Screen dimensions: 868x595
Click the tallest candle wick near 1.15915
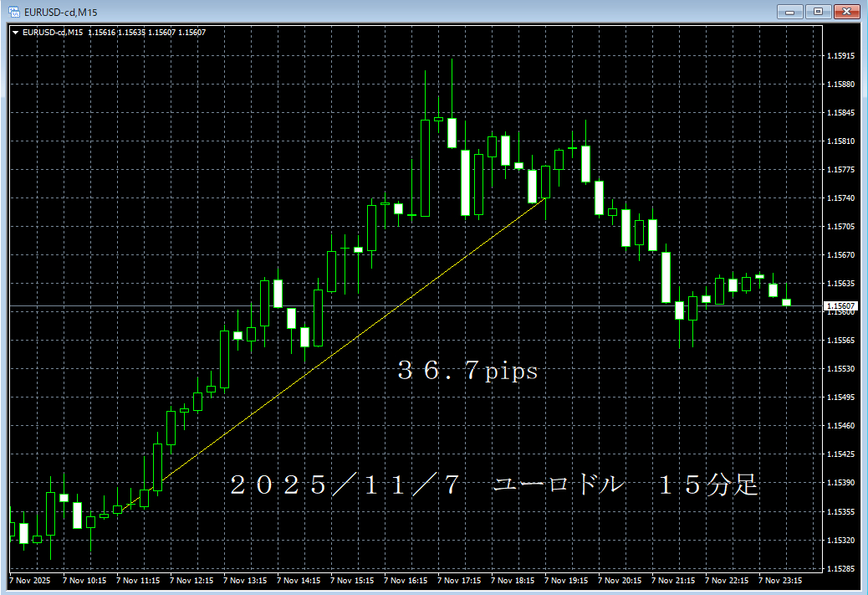coord(452,84)
